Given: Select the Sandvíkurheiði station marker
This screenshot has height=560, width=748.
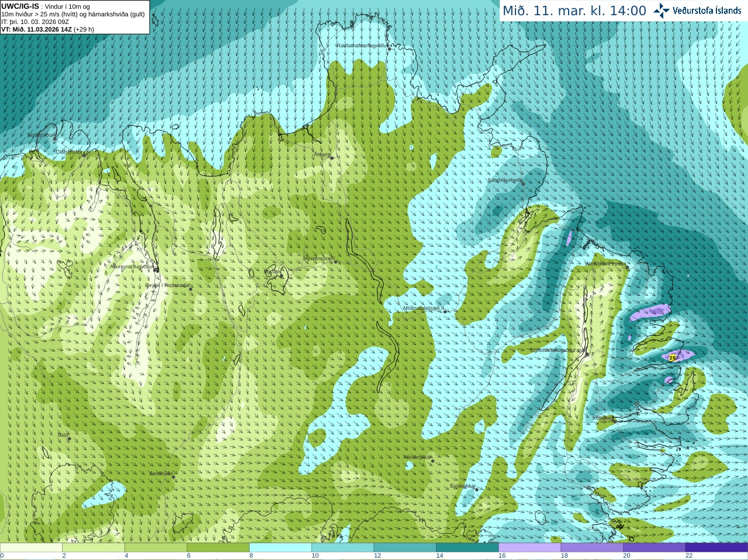Looking at the screenshot, I should point(524,184).
